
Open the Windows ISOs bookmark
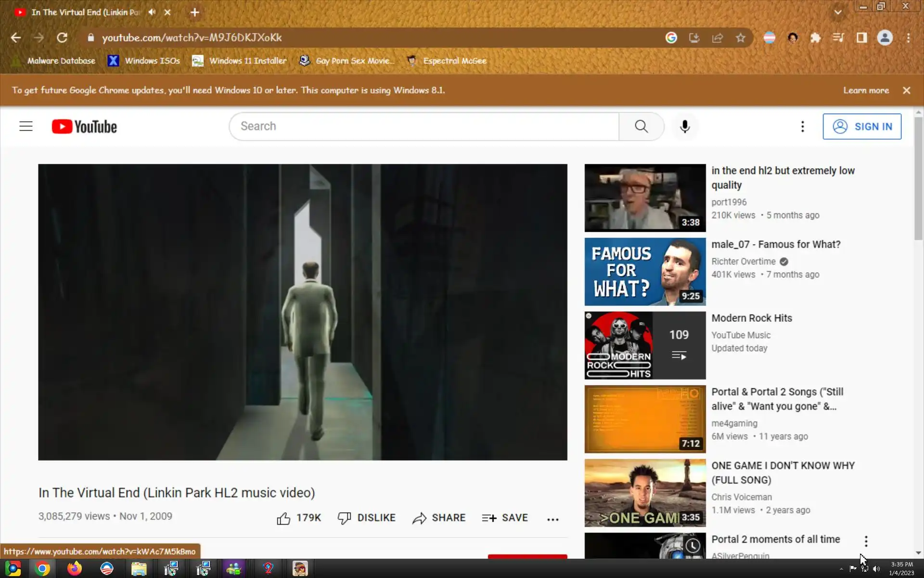(x=144, y=61)
